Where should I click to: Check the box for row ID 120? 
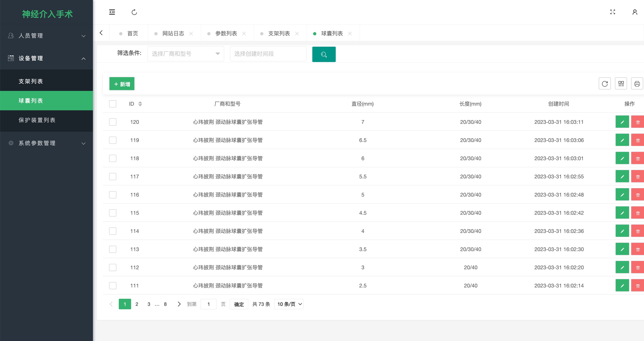pyautogui.click(x=113, y=122)
